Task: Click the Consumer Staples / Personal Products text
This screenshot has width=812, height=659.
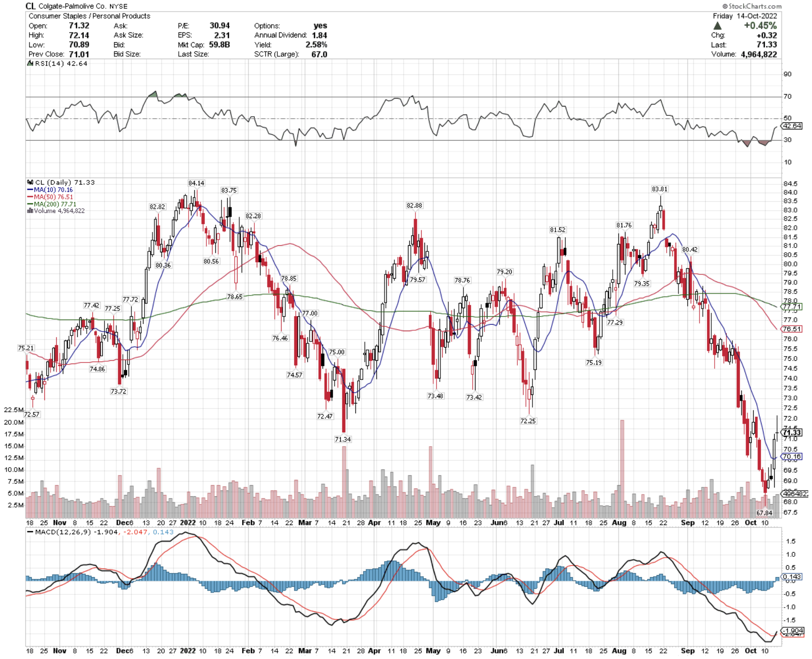Action: pos(90,16)
